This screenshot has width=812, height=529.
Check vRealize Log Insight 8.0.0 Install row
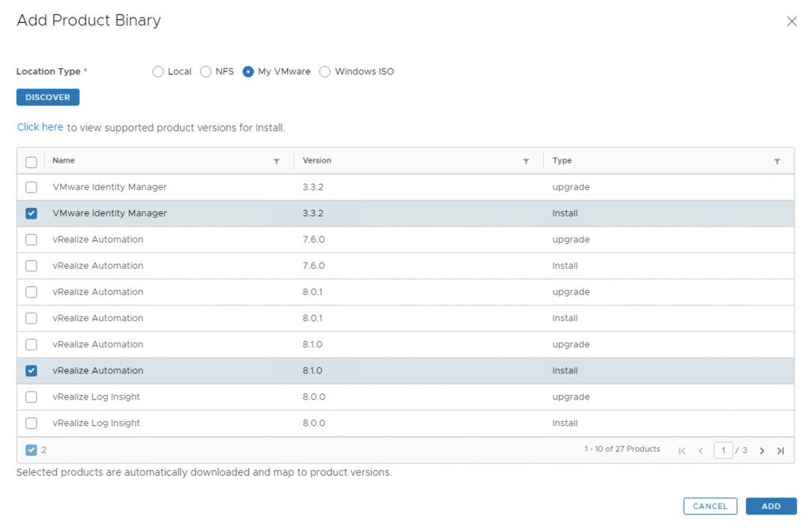pyautogui.click(x=32, y=423)
